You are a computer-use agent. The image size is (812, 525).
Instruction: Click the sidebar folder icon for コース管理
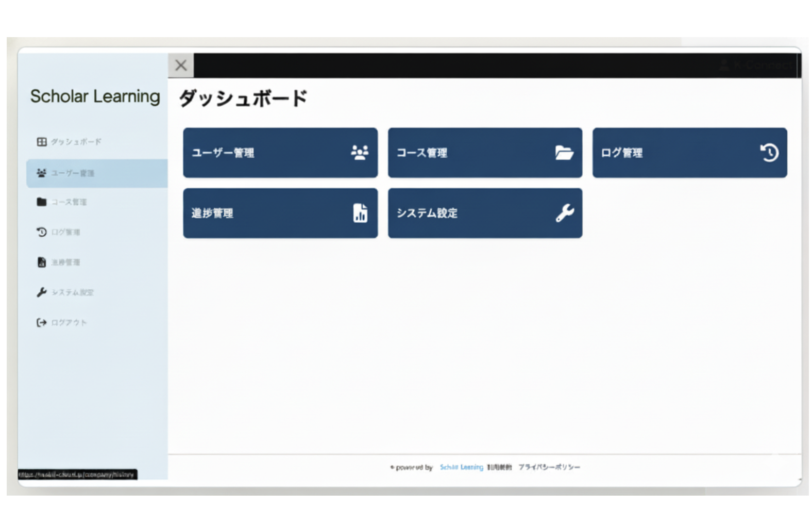coord(42,202)
